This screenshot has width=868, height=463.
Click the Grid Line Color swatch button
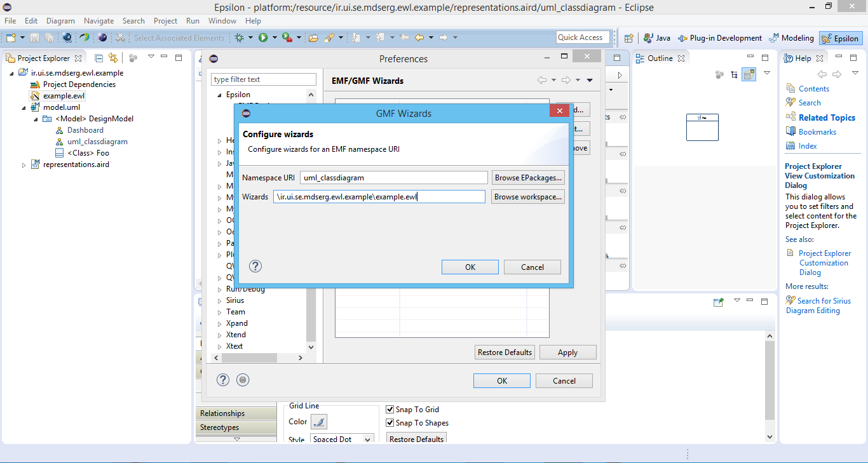[319, 422]
